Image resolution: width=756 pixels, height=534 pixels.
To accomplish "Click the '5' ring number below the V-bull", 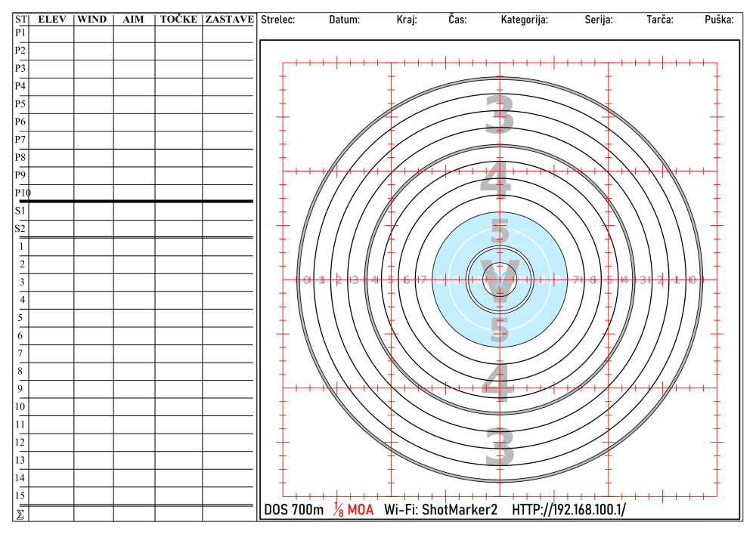I will 498,330.
